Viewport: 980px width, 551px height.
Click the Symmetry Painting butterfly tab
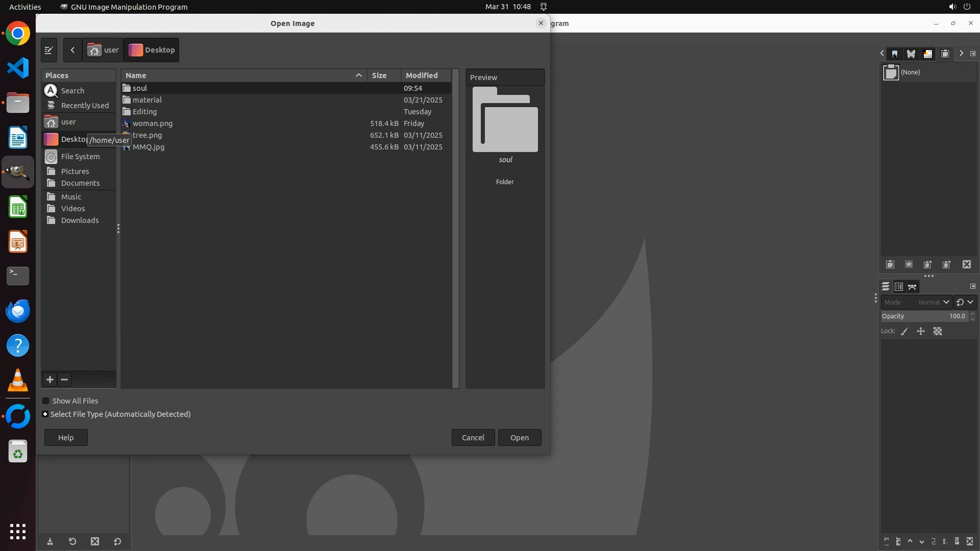(911, 54)
